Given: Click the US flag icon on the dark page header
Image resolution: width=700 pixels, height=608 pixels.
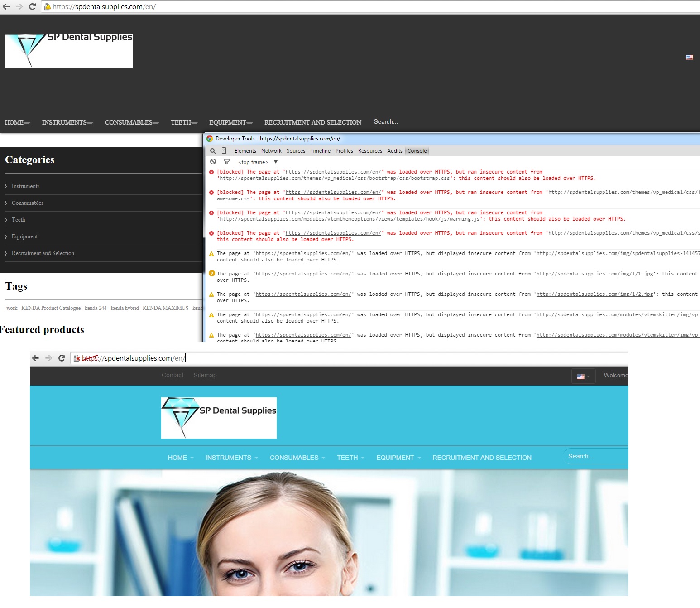Looking at the screenshot, I should (x=689, y=57).
